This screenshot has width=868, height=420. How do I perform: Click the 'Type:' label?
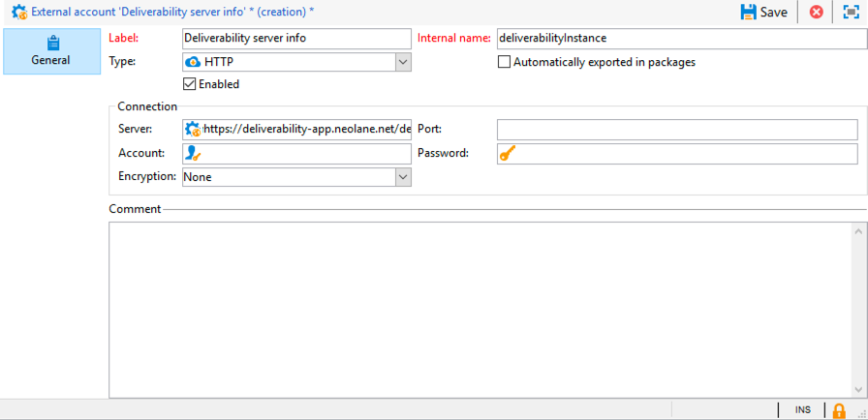pos(122,61)
